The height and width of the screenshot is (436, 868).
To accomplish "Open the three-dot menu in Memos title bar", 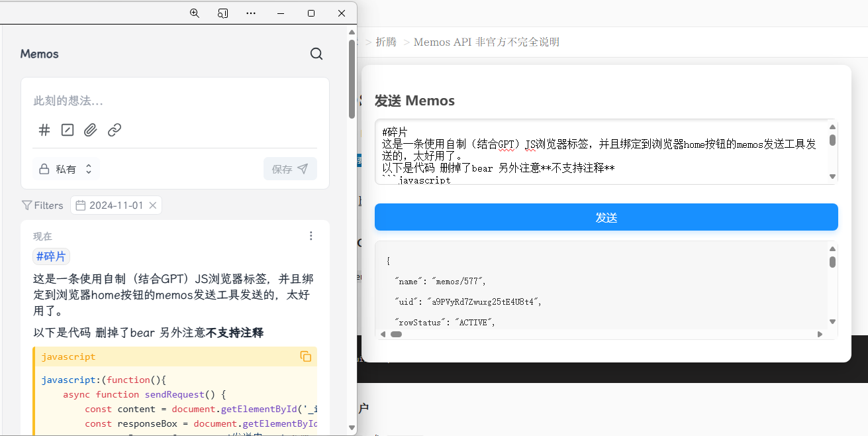I will point(251,13).
